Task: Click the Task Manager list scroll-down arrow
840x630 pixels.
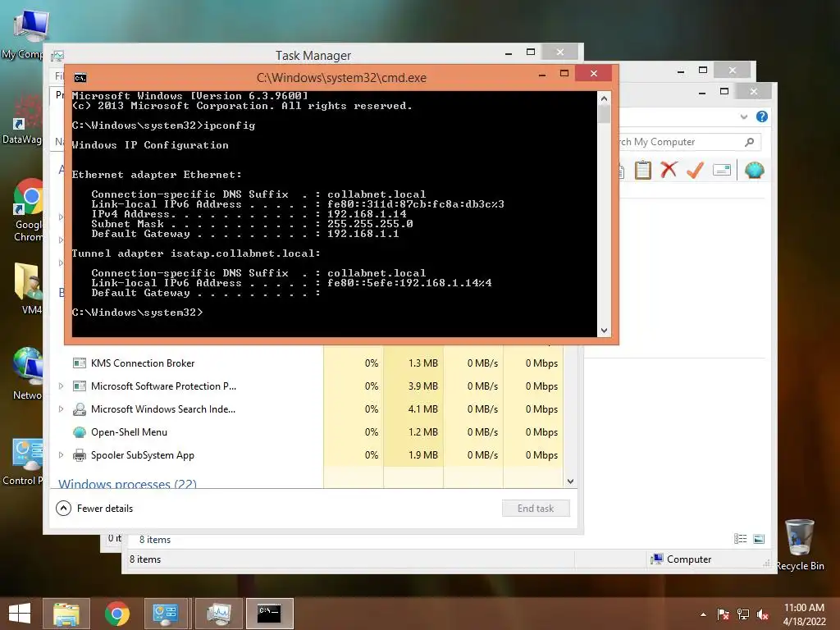Action: tap(571, 482)
